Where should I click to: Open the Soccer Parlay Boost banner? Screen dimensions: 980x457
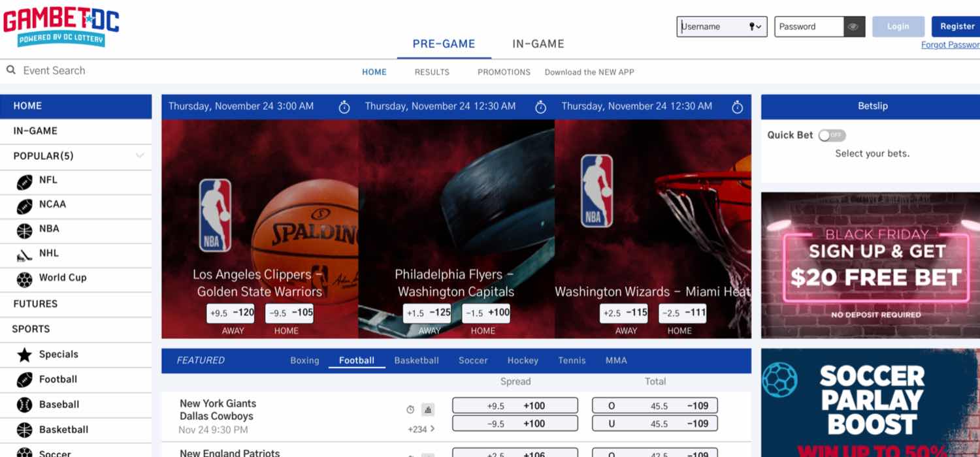point(870,402)
